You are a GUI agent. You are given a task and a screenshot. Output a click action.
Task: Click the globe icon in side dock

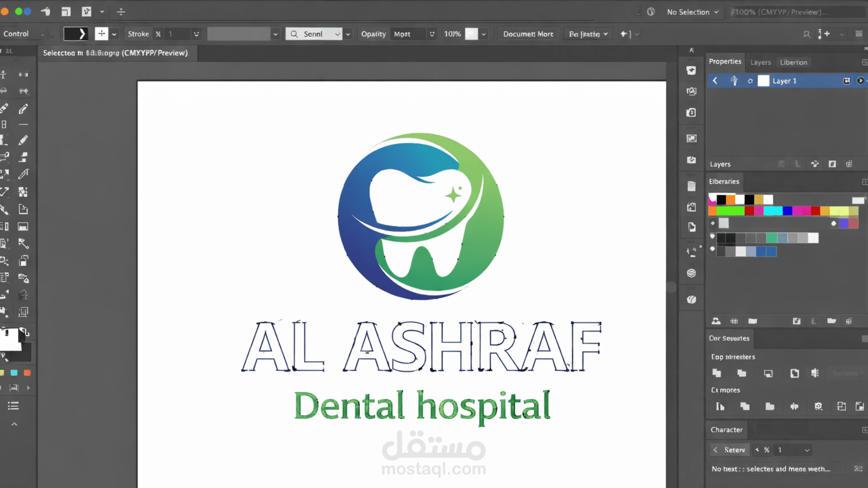pyautogui.click(x=691, y=273)
